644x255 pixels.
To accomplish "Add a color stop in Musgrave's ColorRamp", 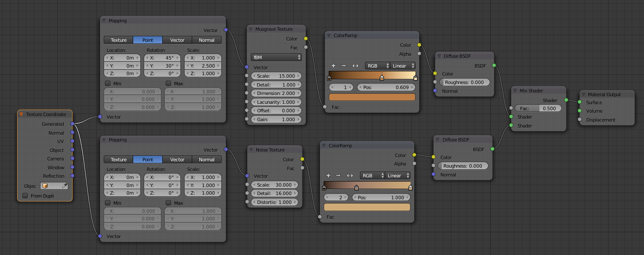I will 333,66.
